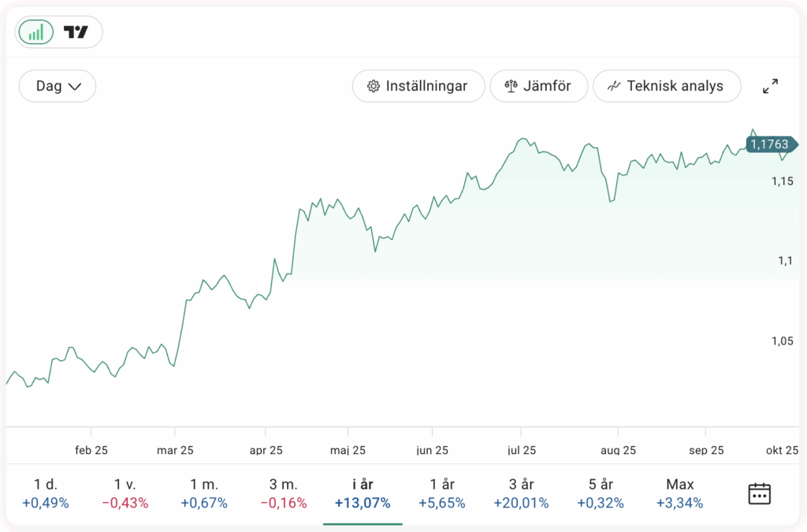Click the Teknisk analys button
The width and height of the screenshot is (807, 532).
tap(675, 86)
